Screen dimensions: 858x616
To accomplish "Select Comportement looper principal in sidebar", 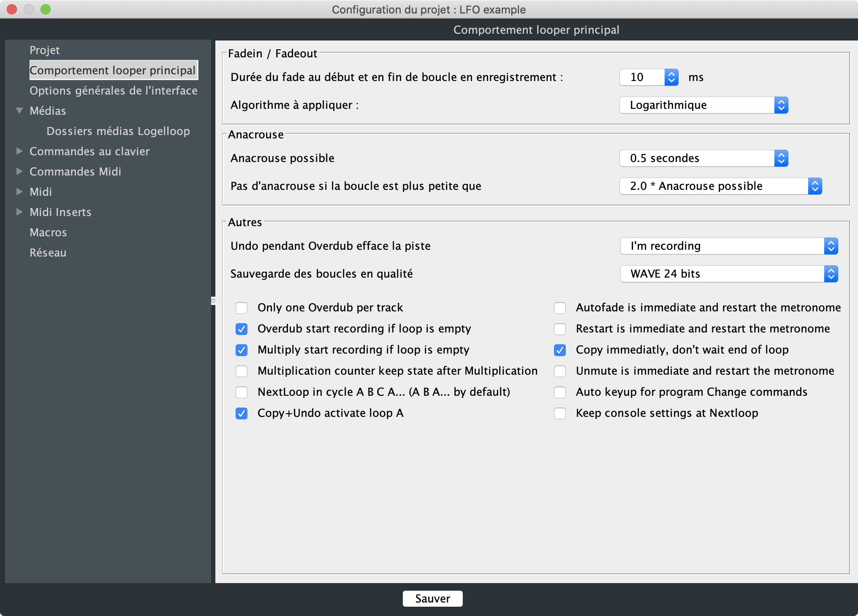I will pyautogui.click(x=113, y=70).
